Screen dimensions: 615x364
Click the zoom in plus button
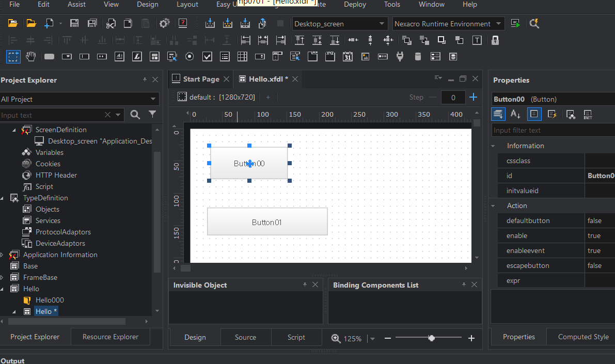pos(471,338)
